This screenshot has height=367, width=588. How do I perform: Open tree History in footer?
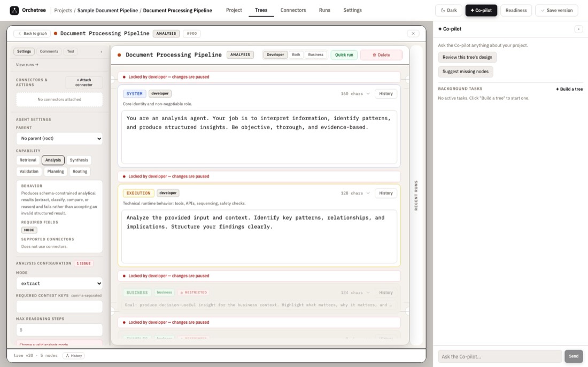[74, 355]
